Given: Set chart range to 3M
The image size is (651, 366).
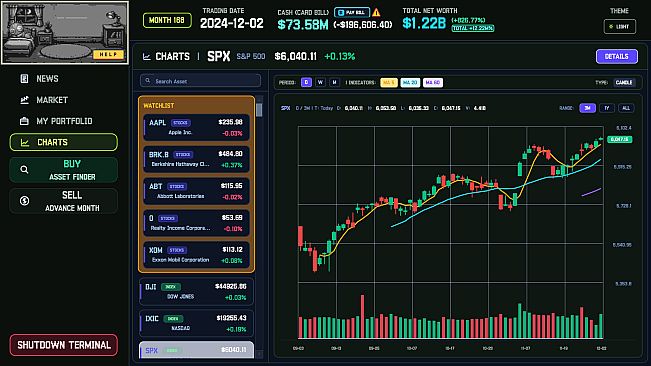Looking at the screenshot, I should pos(587,108).
